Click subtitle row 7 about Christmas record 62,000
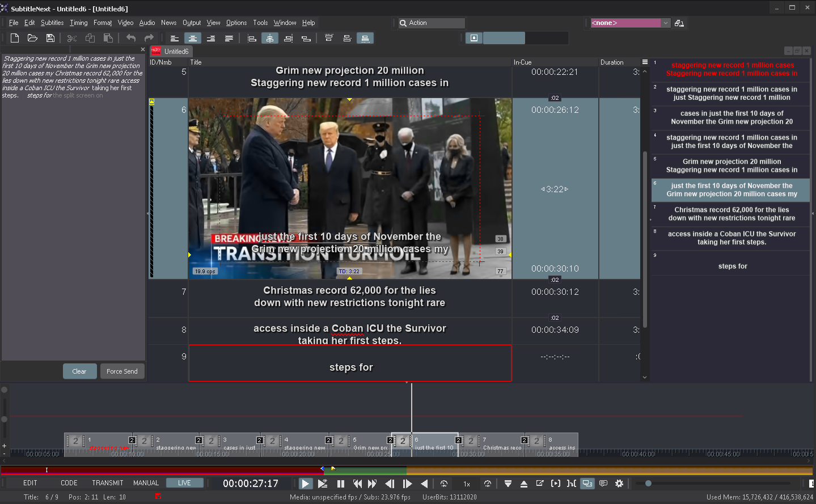The image size is (816, 504). tap(349, 297)
